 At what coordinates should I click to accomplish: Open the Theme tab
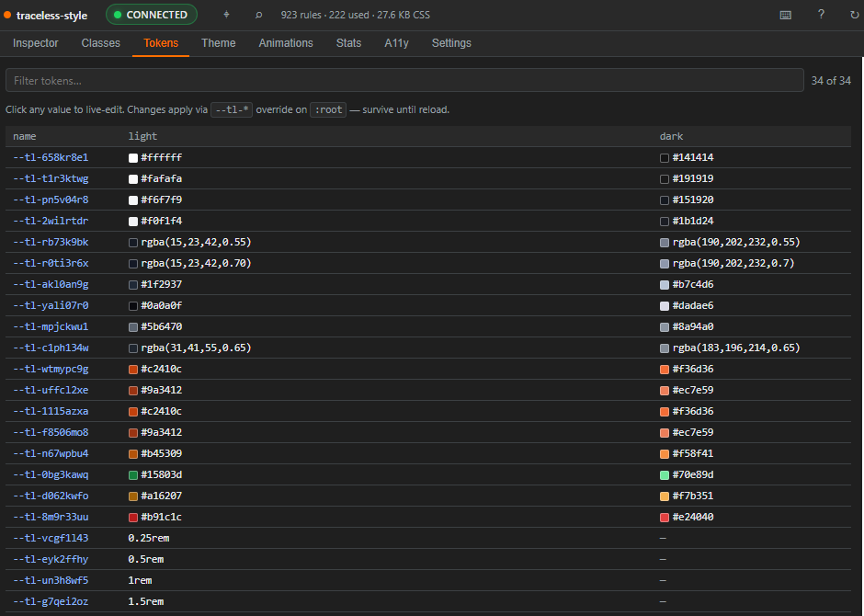pyautogui.click(x=218, y=43)
